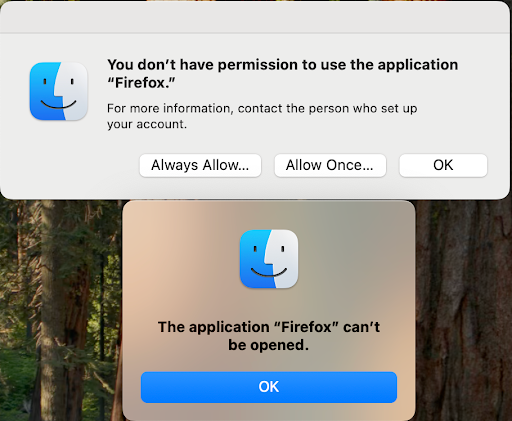The height and width of the screenshot is (421, 512).
Task: Click the Always Allow… button
Action: (200, 165)
